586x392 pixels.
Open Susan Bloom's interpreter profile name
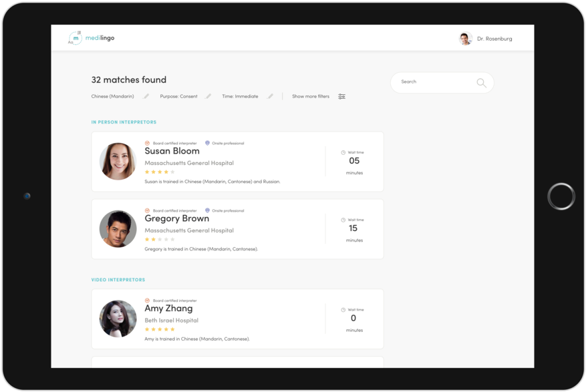pyautogui.click(x=172, y=151)
